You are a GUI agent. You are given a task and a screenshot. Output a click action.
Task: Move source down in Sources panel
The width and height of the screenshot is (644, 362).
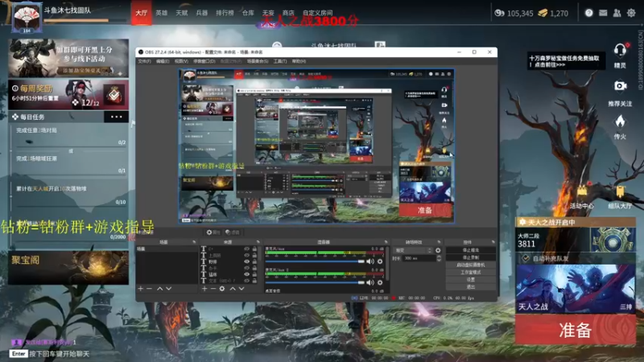click(x=242, y=289)
